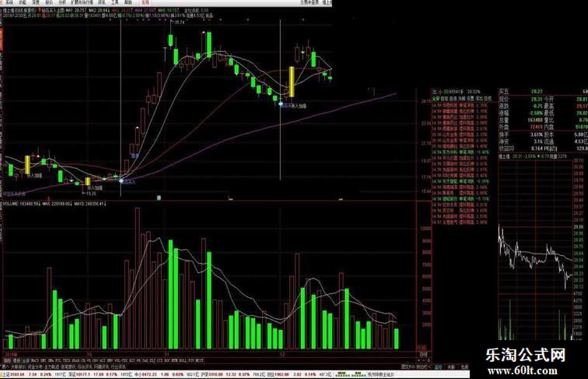Click the month 11 marker on time axis

[x=167, y=354]
